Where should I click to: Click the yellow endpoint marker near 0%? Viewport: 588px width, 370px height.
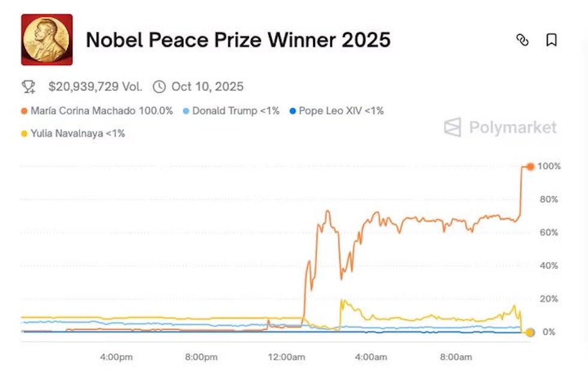tap(529, 332)
